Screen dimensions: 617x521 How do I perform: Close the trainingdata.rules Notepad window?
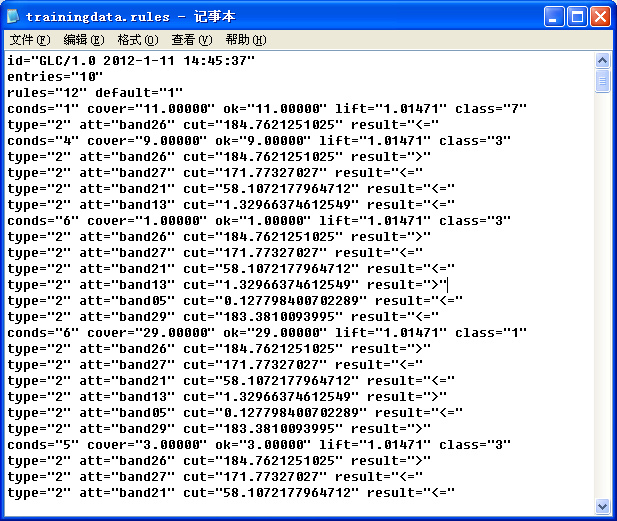[x=600, y=17]
